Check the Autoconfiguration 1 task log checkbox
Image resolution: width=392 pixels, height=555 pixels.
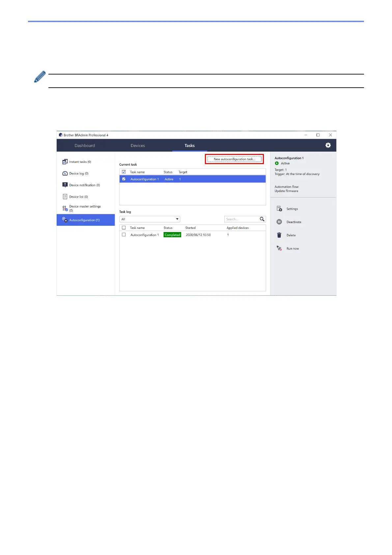124,235
